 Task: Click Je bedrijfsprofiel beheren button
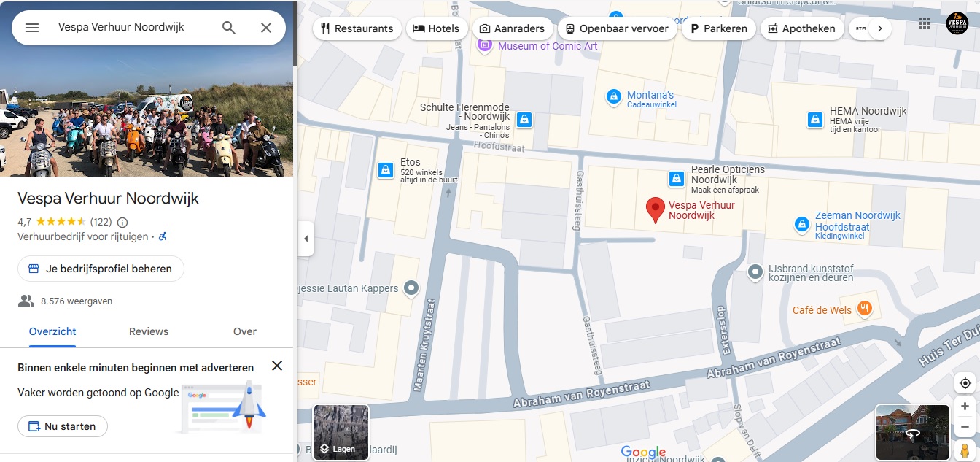click(x=101, y=269)
